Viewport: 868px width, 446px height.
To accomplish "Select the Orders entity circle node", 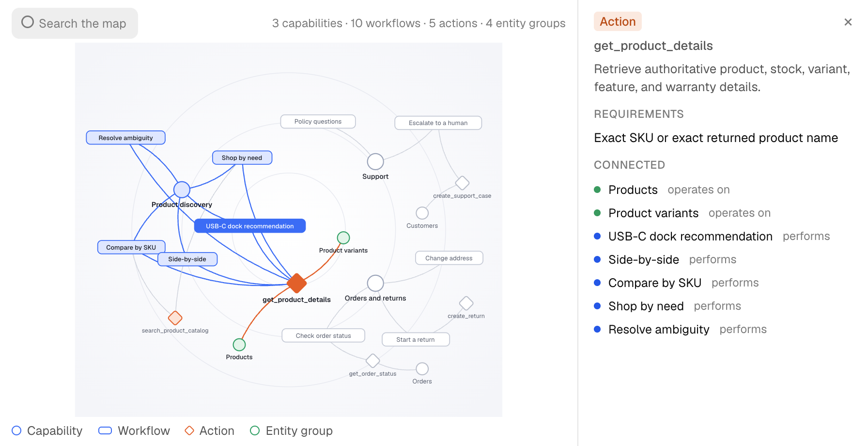I will pyautogui.click(x=422, y=369).
